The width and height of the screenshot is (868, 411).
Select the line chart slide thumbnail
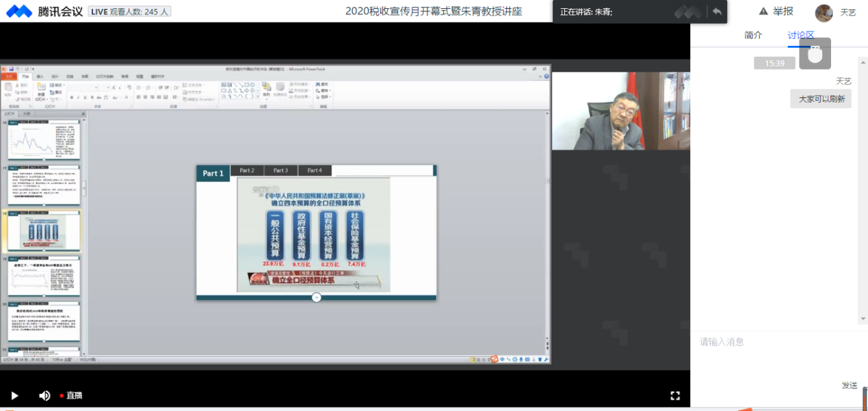(44, 142)
